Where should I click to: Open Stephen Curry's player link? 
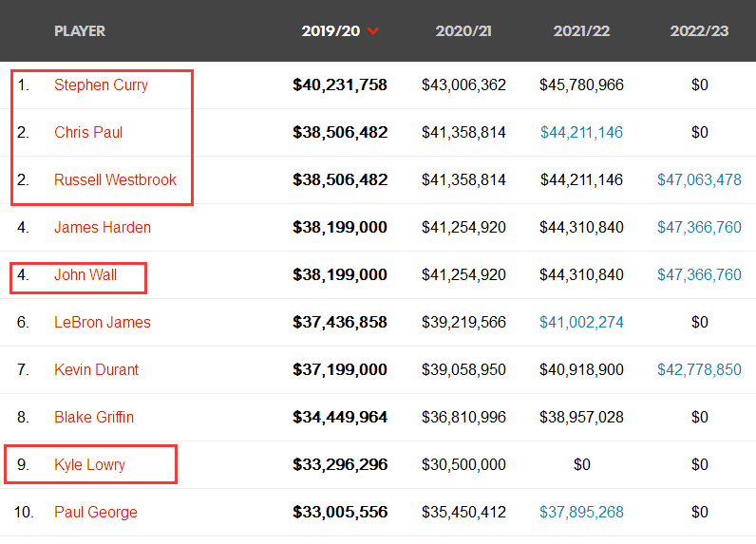coord(102,84)
